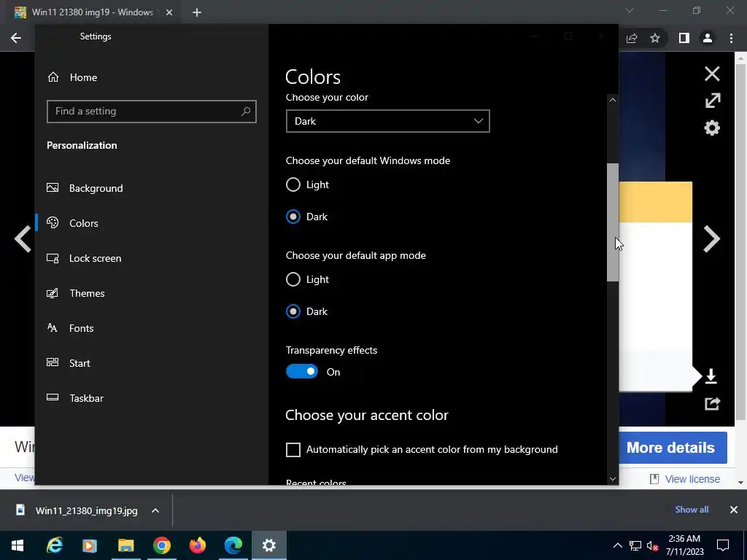
Task: Select Dark for default app mode
Action: click(x=307, y=311)
